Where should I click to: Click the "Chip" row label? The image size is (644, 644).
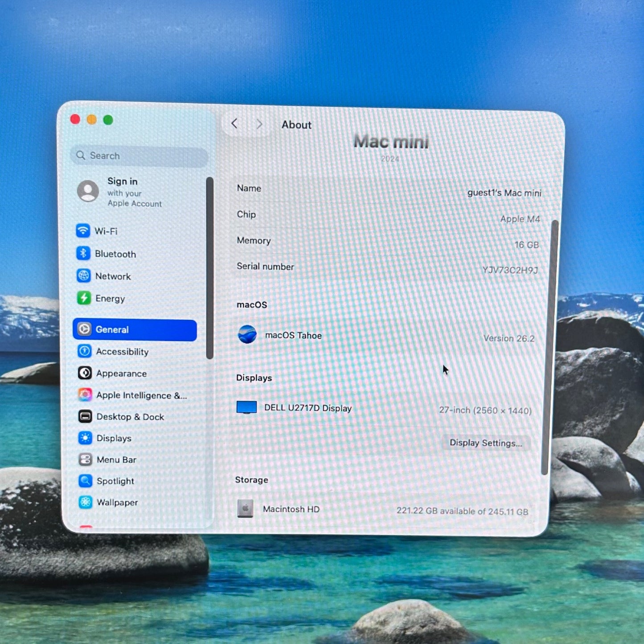point(246,214)
